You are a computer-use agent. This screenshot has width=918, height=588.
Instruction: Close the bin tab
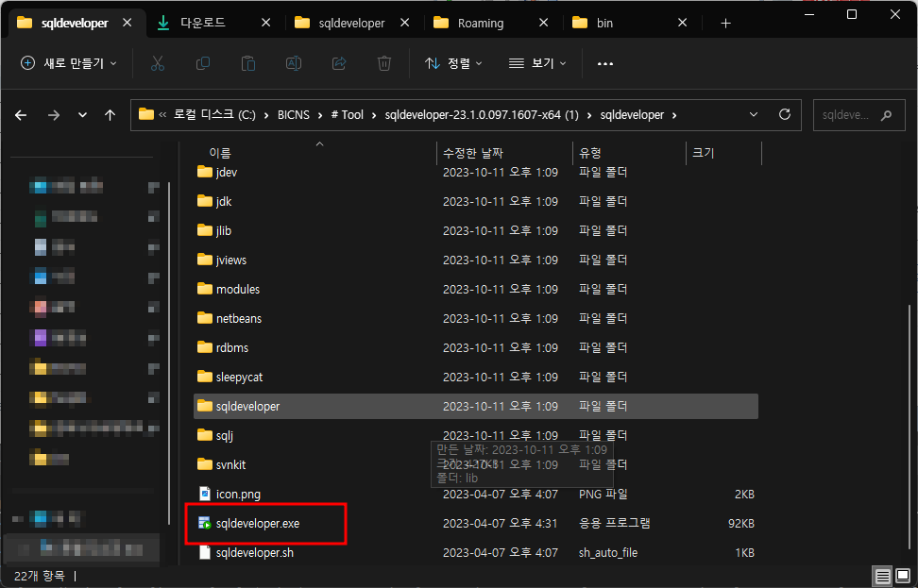pos(682,23)
